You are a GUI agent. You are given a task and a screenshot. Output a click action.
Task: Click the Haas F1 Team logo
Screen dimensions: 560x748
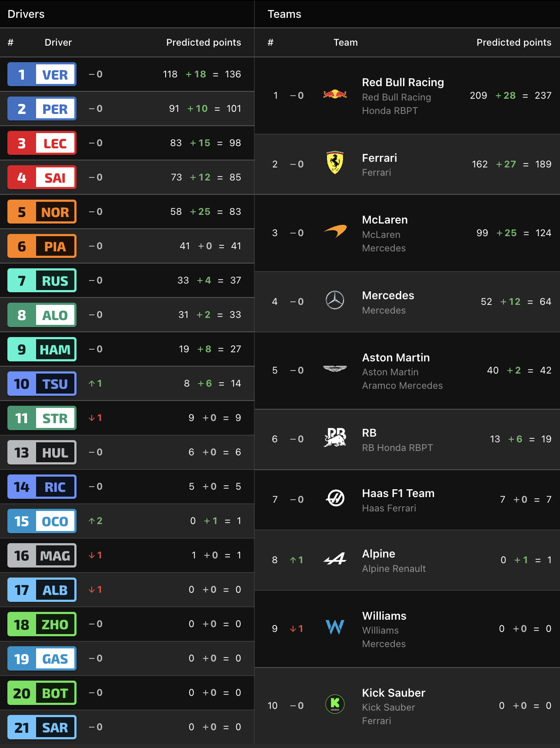click(x=335, y=498)
